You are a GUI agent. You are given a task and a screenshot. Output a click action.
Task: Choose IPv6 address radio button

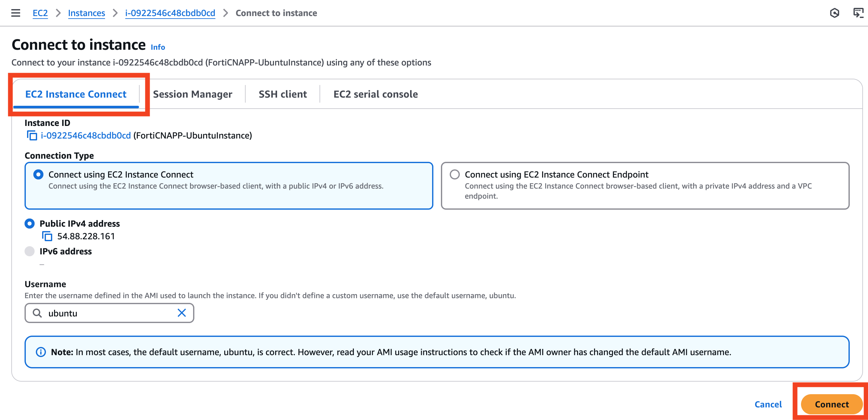30,251
